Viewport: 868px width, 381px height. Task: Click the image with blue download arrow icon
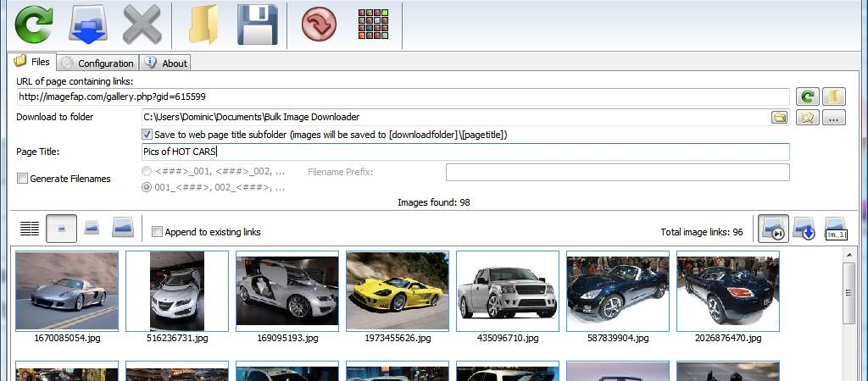804,228
